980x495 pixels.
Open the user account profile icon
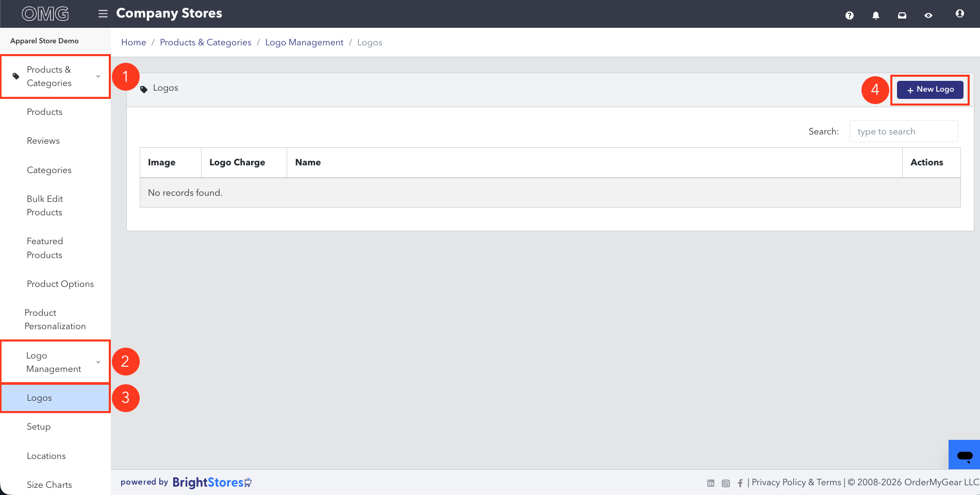[960, 13]
